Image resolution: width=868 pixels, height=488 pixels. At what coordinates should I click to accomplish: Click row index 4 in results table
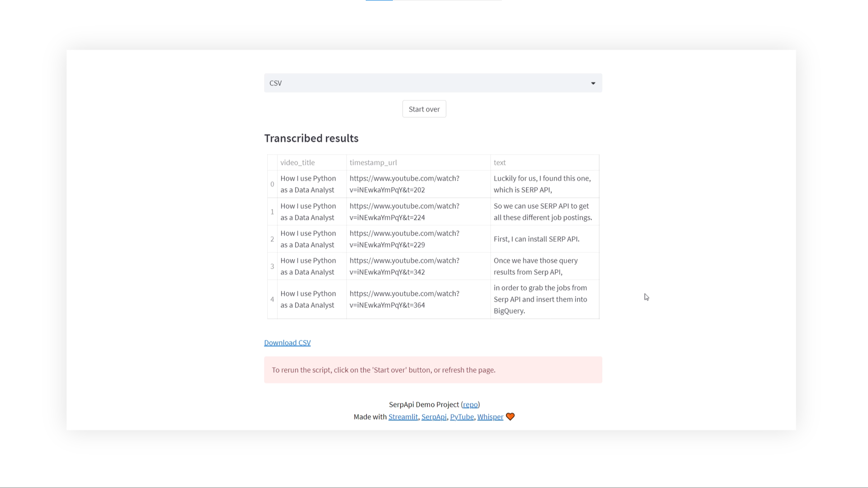point(272,299)
